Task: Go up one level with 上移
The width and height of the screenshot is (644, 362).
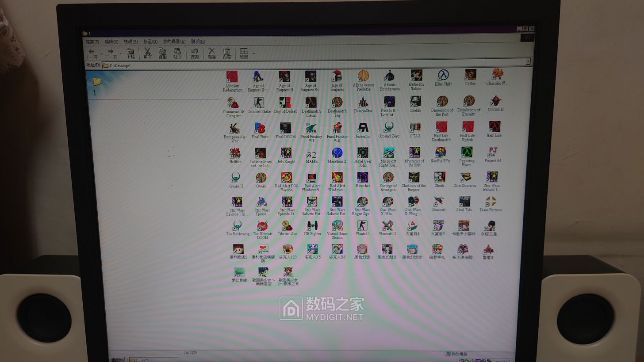Action: coord(130,53)
